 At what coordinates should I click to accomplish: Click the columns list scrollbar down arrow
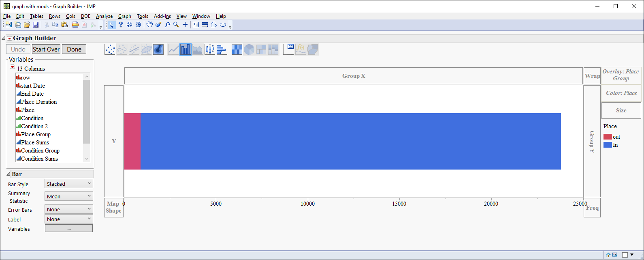[86, 159]
